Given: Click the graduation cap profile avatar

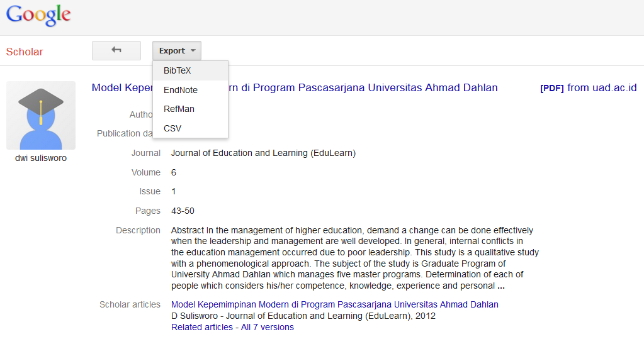Looking at the screenshot, I should (41, 115).
